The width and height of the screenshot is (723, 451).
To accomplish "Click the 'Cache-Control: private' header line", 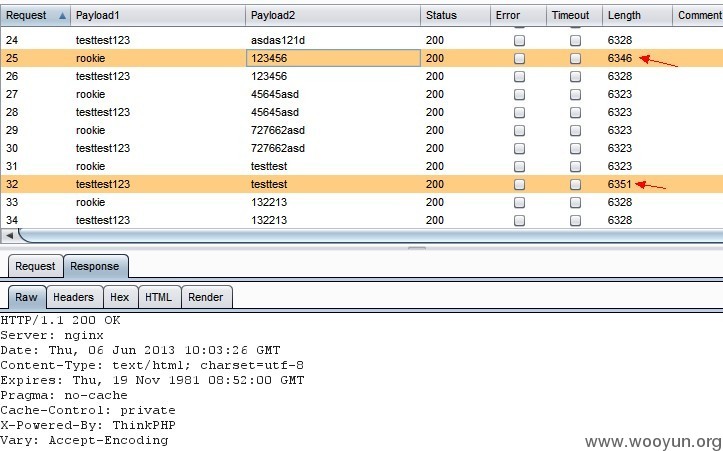I will tap(88, 410).
